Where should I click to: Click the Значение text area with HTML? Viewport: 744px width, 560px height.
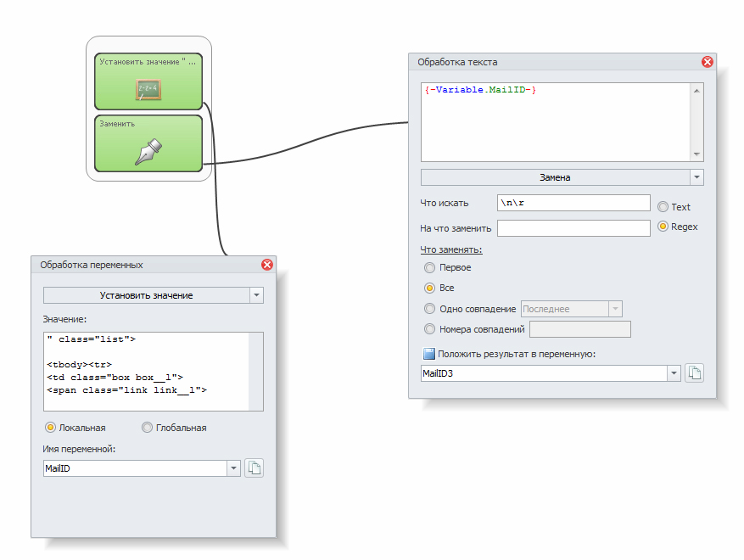(146, 372)
